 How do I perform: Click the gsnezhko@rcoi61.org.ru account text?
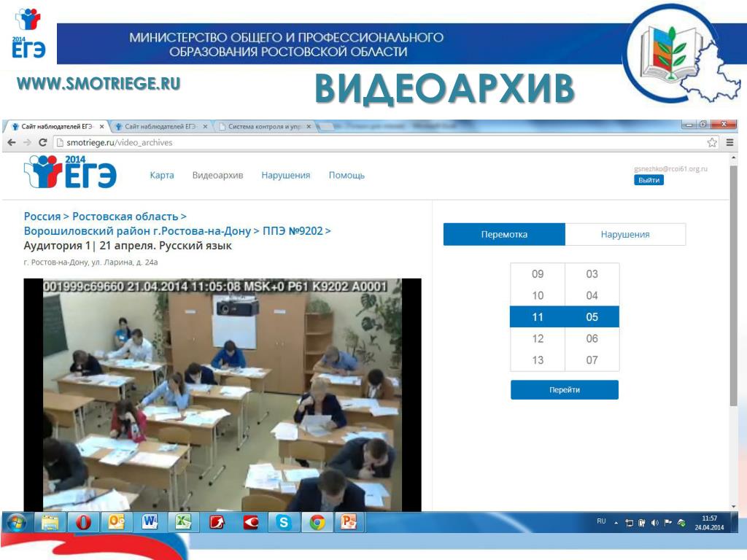pos(671,168)
